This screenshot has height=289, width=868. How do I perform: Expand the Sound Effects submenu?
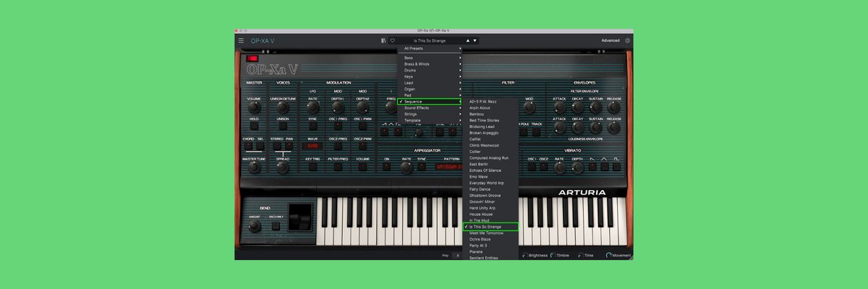430,108
